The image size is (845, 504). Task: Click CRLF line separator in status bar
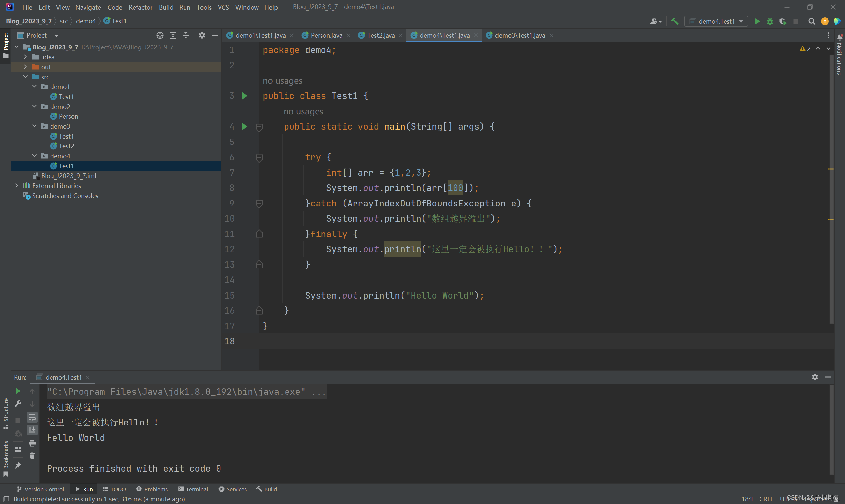point(766,499)
